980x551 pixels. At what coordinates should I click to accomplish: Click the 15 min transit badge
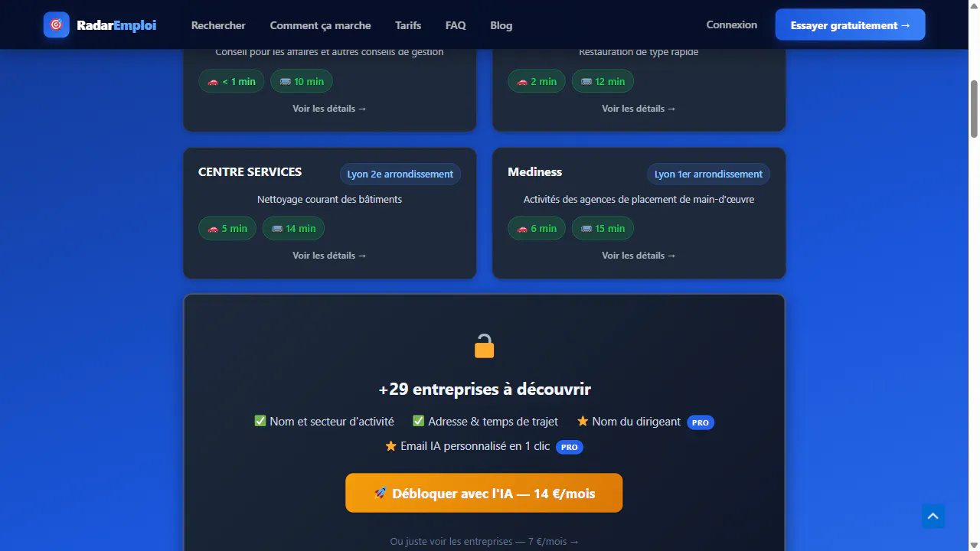(603, 228)
